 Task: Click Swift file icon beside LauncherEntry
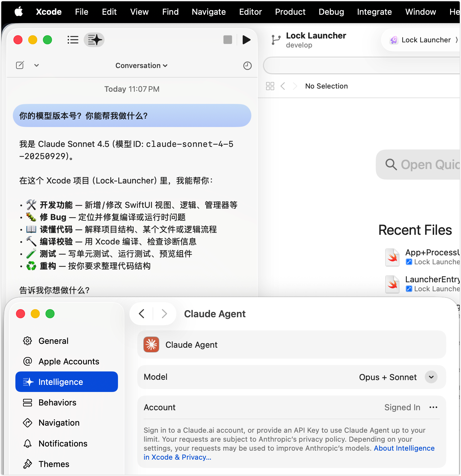pos(392,284)
